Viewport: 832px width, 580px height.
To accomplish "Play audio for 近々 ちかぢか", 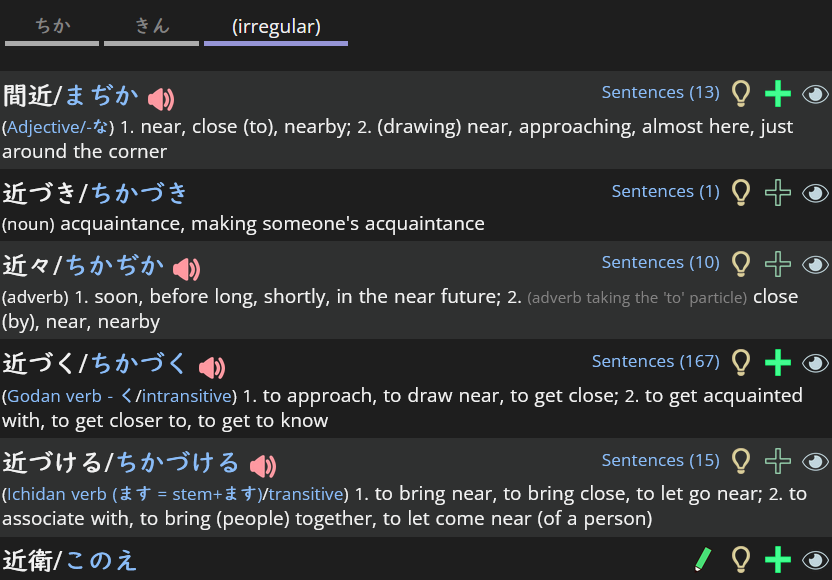I will pos(187,268).
